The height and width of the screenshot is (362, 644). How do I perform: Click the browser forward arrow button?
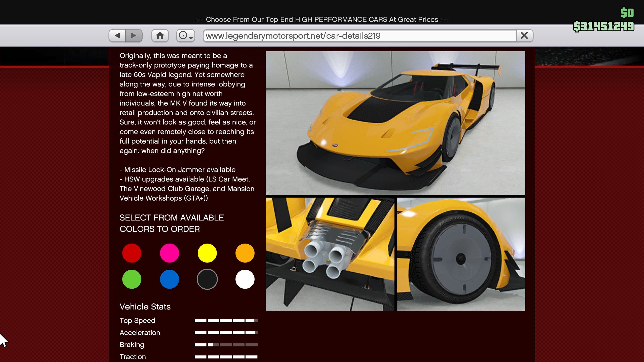tap(134, 35)
